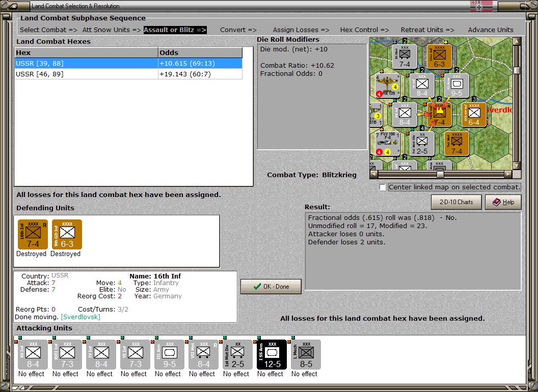
Task: Click the Help book icon
Action: click(x=497, y=202)
